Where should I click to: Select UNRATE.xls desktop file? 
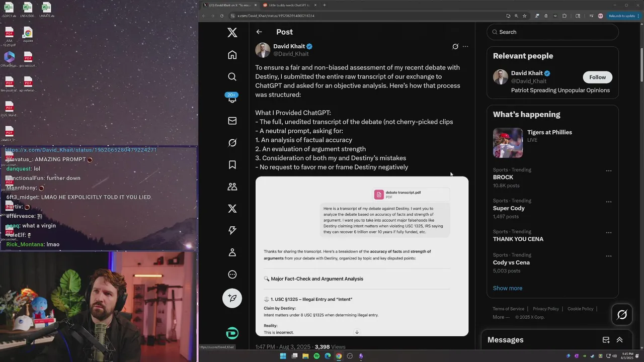(46, 10)
